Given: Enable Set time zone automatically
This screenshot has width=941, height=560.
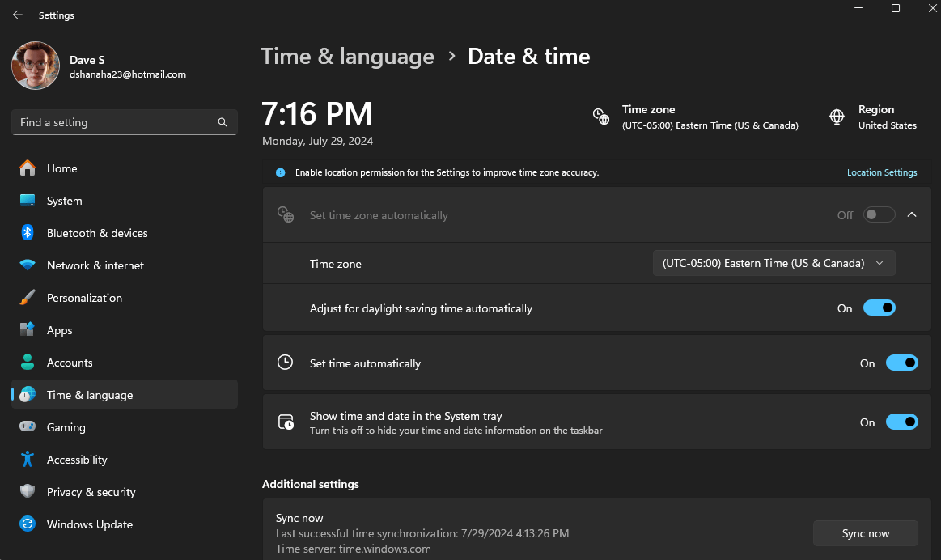Looking at the screenshot, I should tap(879, 214).
